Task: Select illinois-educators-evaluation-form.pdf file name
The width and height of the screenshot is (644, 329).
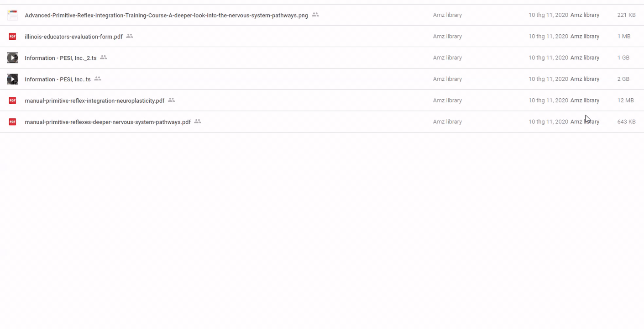Action: [x=73, y=37]
